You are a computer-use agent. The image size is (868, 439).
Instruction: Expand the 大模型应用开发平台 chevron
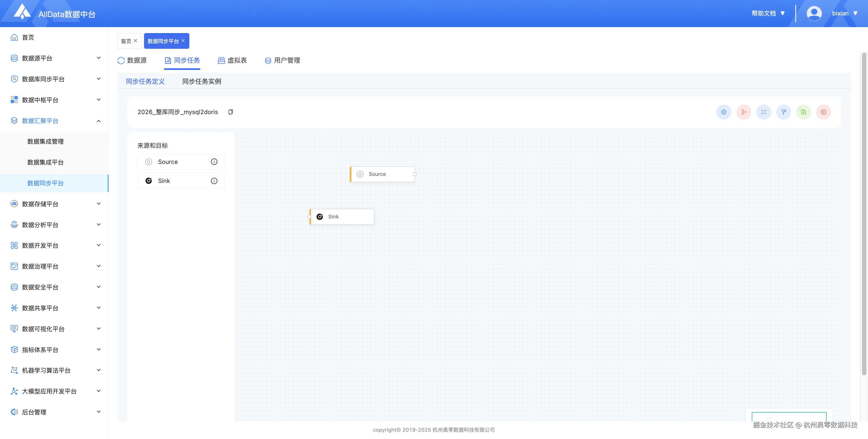pos(99,391)
